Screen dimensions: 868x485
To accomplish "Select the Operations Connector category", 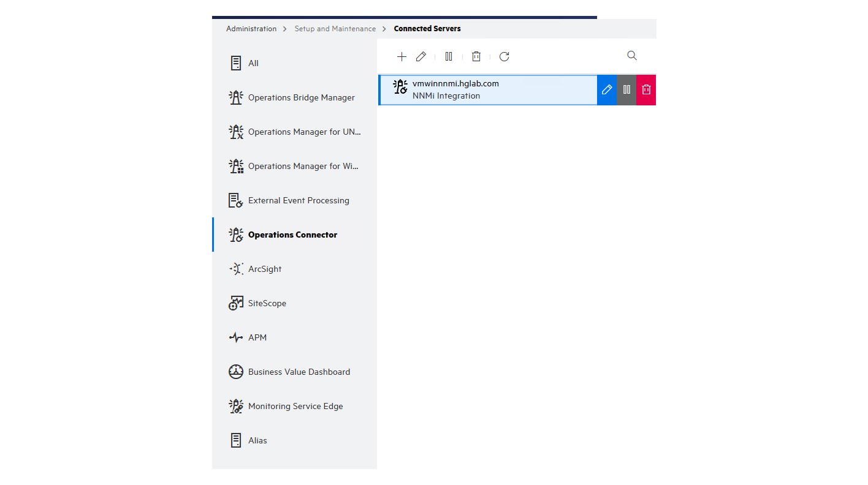I will (295, 235).
